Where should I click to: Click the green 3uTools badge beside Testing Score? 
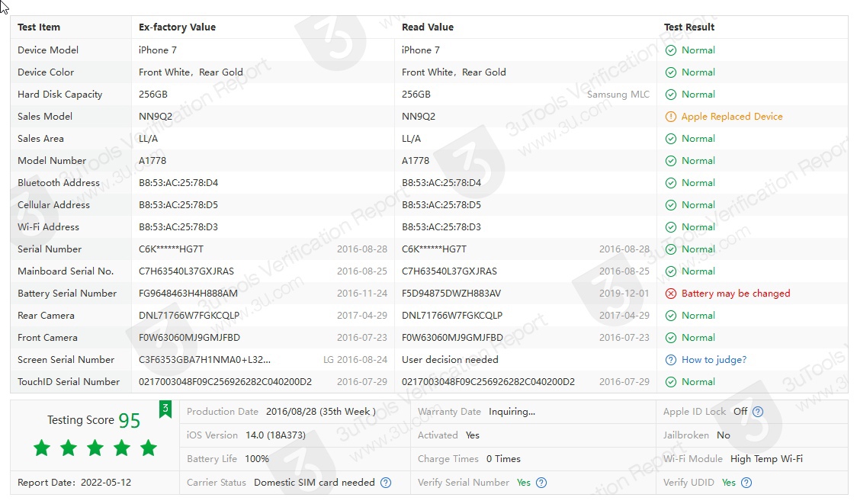[x=165, y=409]
